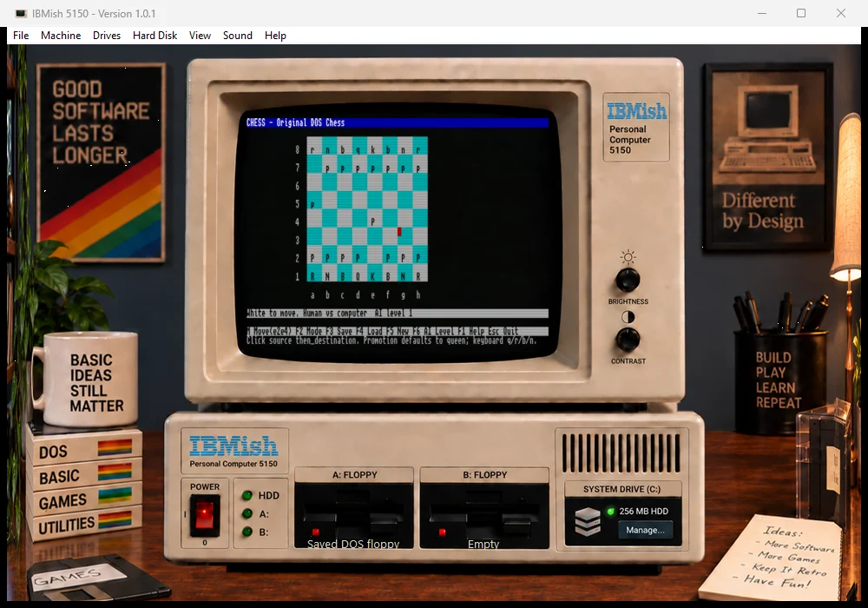Pick the white pawn on h2
The image size is (868, 608).
point(418,258)
